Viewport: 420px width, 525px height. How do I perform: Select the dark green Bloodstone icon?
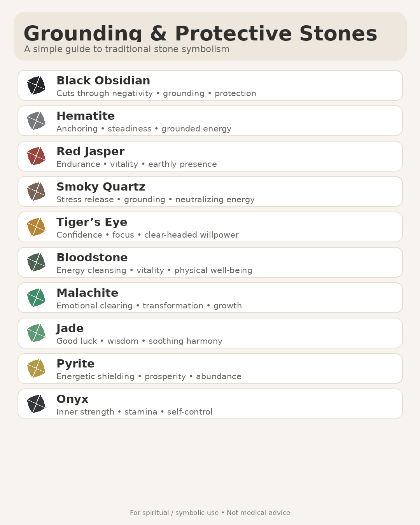[36, 262]
